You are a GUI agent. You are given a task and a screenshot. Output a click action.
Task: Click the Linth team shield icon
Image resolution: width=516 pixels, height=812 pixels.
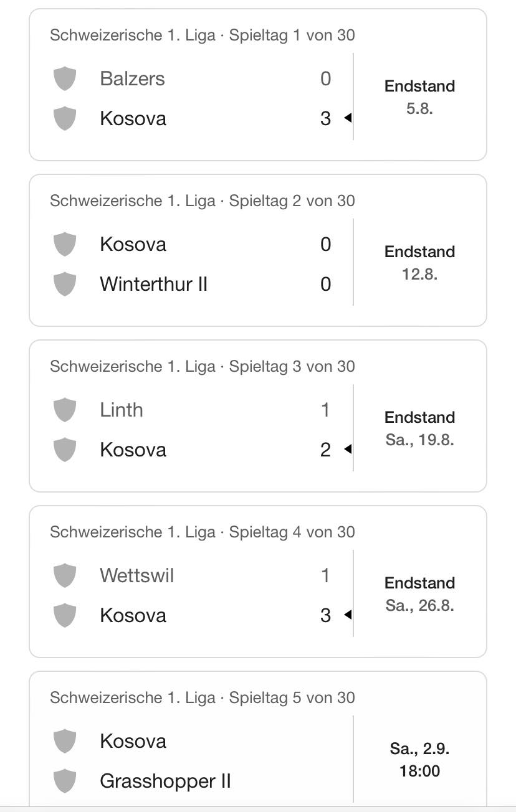pyautogui.click(x=65, y=410)
